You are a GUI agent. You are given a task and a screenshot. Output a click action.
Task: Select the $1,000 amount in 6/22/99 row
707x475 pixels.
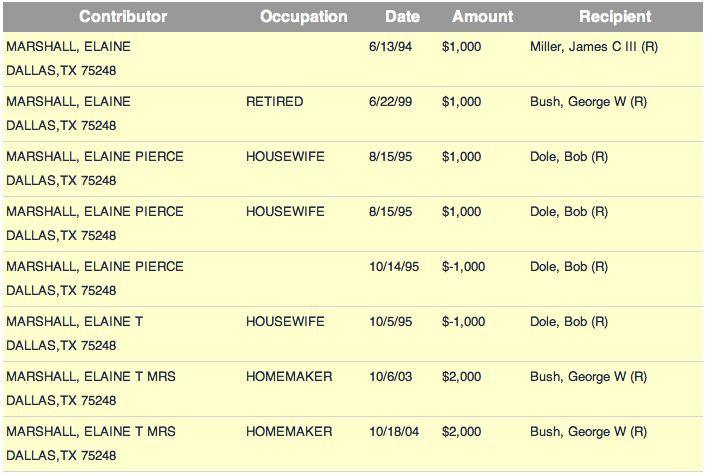point(461,102)
